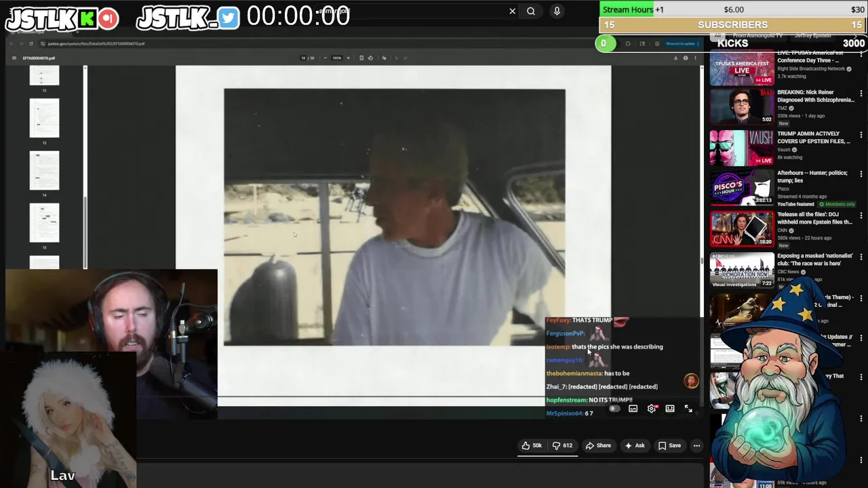Viewport: 868px width, 488px height.
Task: Click 'EFTA00004070.pdf' file name in PDF toolbar
Action: coord(39,58)
